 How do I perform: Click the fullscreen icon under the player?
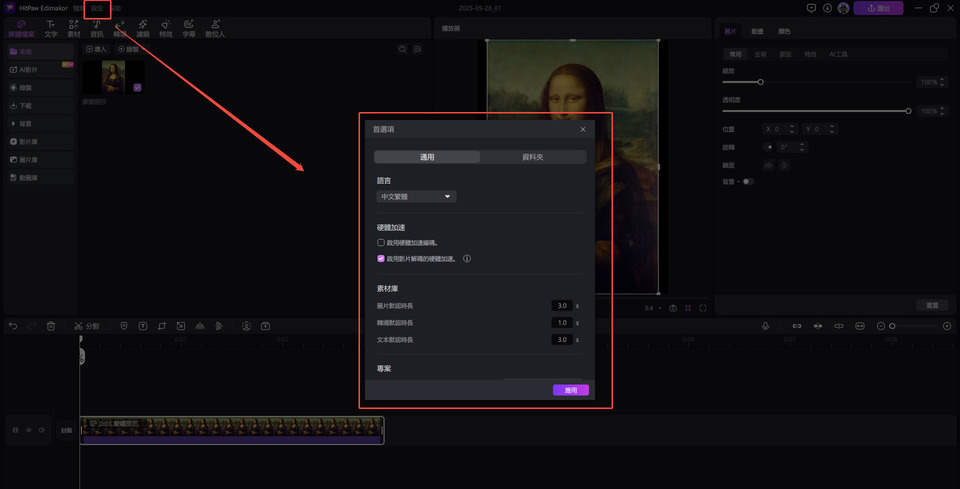click(x=703, y=308)
